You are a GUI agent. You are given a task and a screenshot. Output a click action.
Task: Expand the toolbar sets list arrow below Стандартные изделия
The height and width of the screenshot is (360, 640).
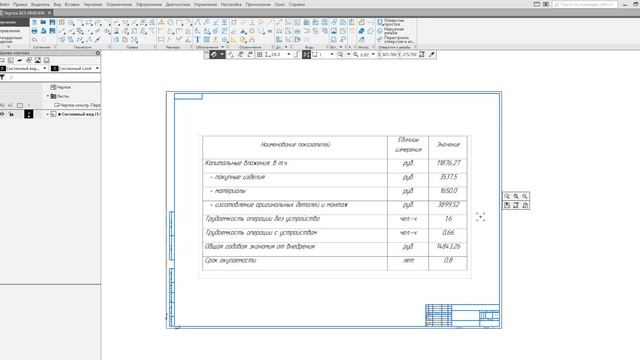[x=8, y=47]
